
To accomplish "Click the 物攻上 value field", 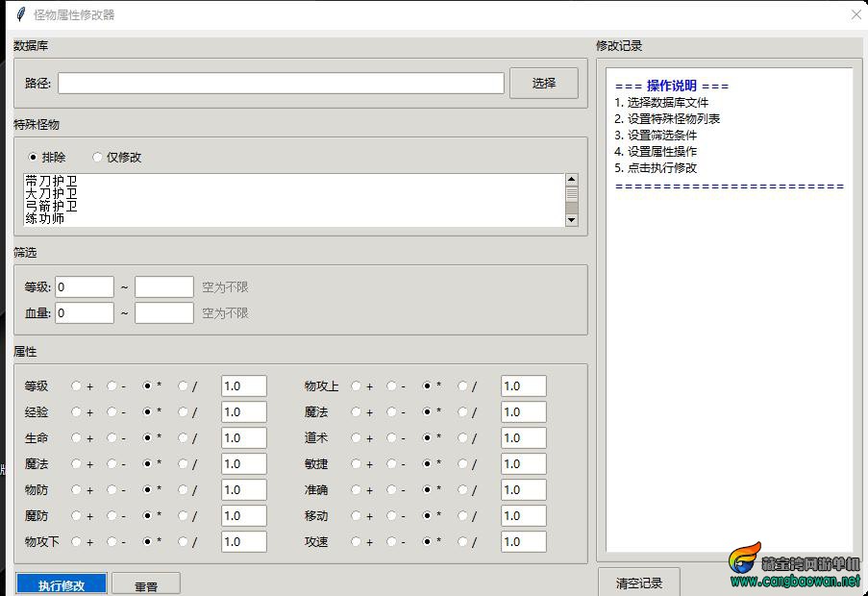I will [x=524, y=385].
